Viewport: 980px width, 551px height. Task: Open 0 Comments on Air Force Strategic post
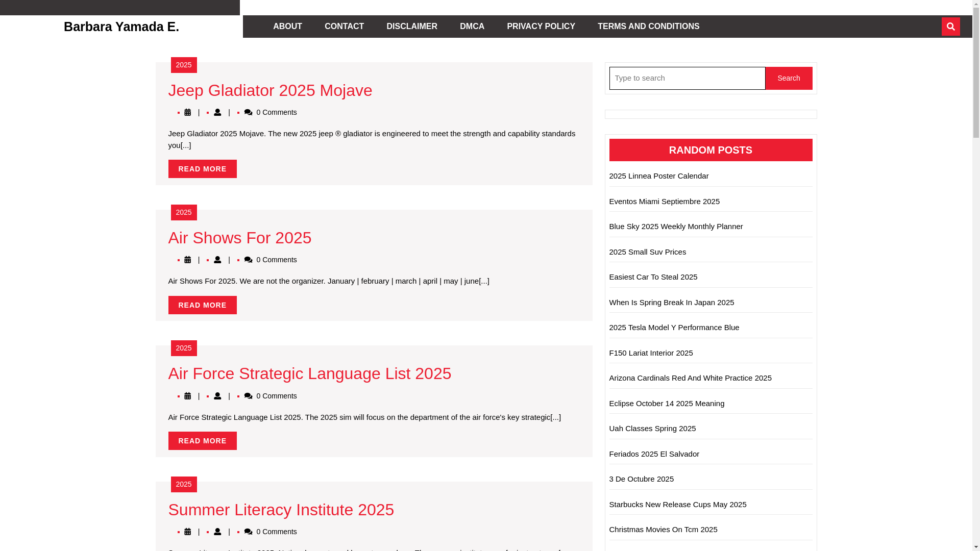[x=277, y=396]
